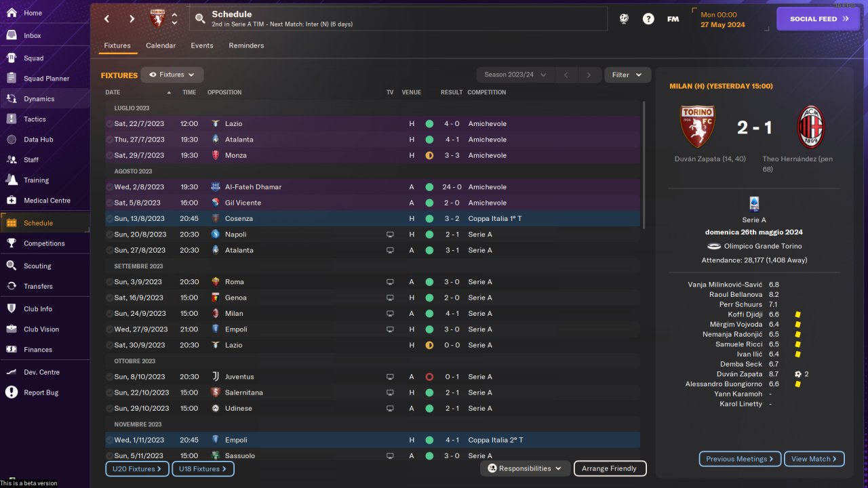Open the FM menu icon
Viewport: 868px width, 488px height.
(x=673, y=19)
